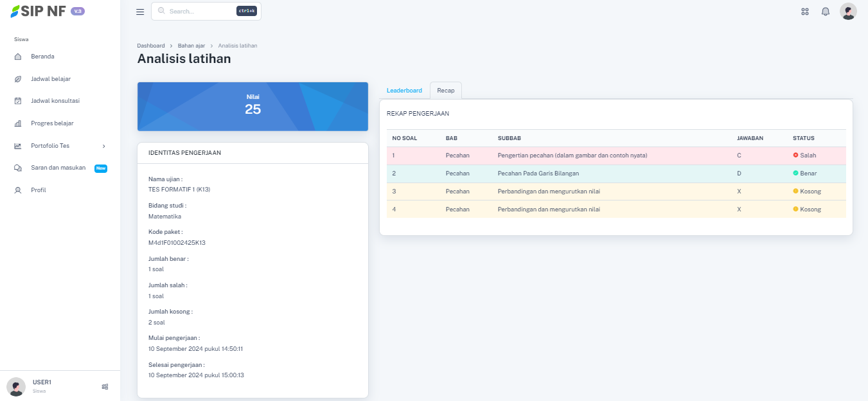The width and height of the screenshot is (868, 401).
Task: Open the user avatar menu at top right
Action: click(x=848, y=12)
